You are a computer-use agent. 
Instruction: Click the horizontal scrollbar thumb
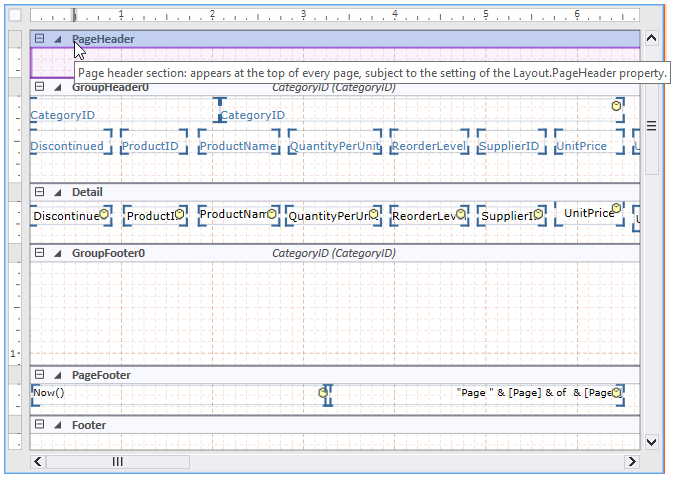[118, 461]
